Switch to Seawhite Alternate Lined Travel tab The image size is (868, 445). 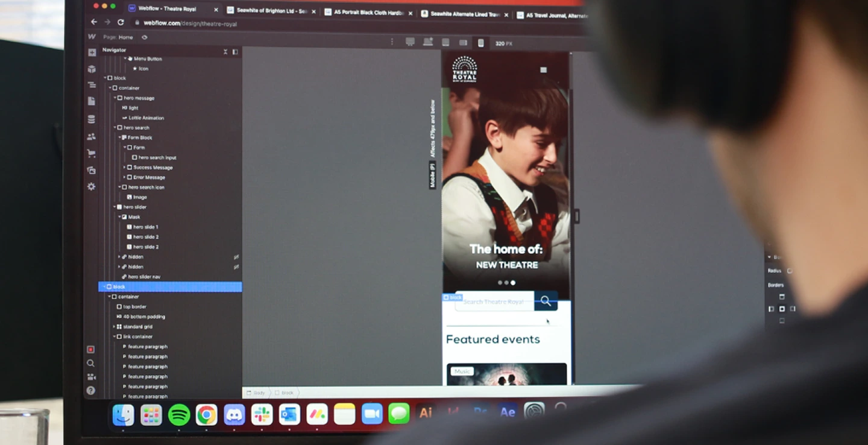pyautogui.click(x=464, y=14)
